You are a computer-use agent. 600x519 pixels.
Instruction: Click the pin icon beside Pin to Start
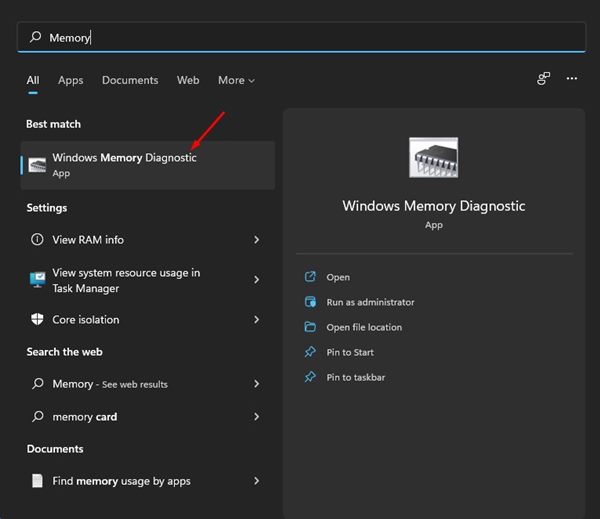(310, 352)
